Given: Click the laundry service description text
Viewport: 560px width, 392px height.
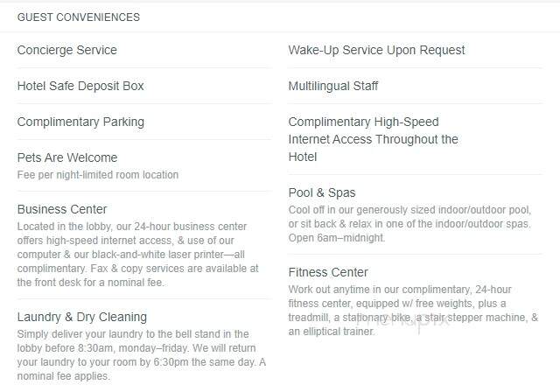Looking at the screenshot, I should (142, 355).
